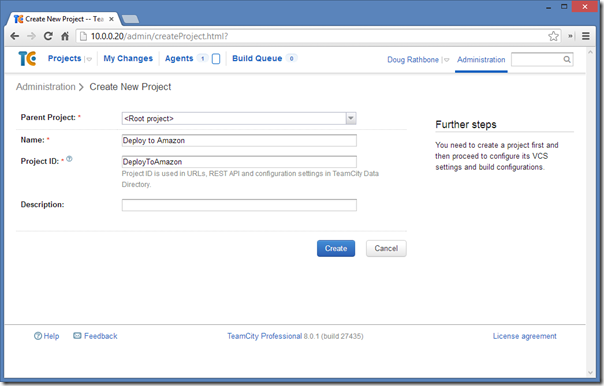This screenshot has width=604, height=386.
Task: Click the Project ID input field
Action: click(x=239, y=161)
